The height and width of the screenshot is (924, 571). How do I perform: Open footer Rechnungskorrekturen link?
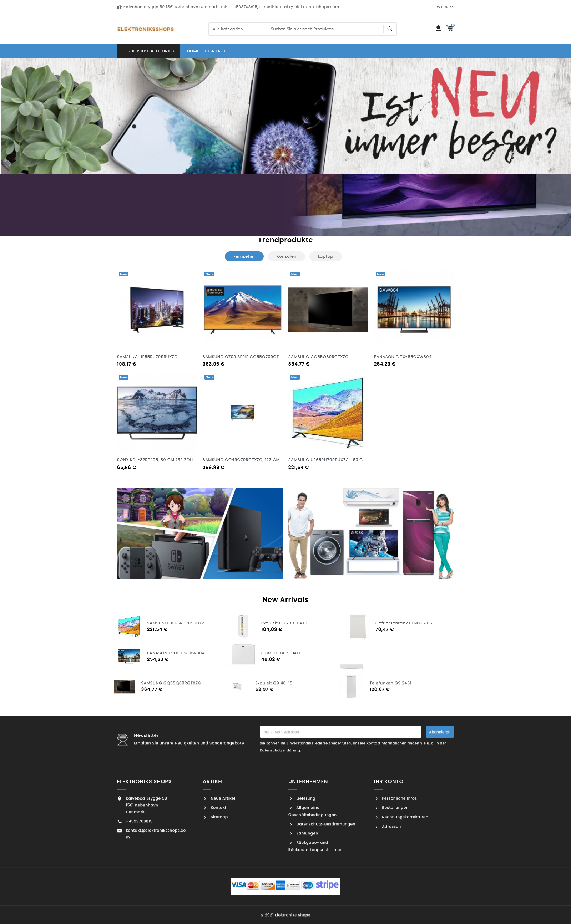pyautogui.click(x=405, y=817)
